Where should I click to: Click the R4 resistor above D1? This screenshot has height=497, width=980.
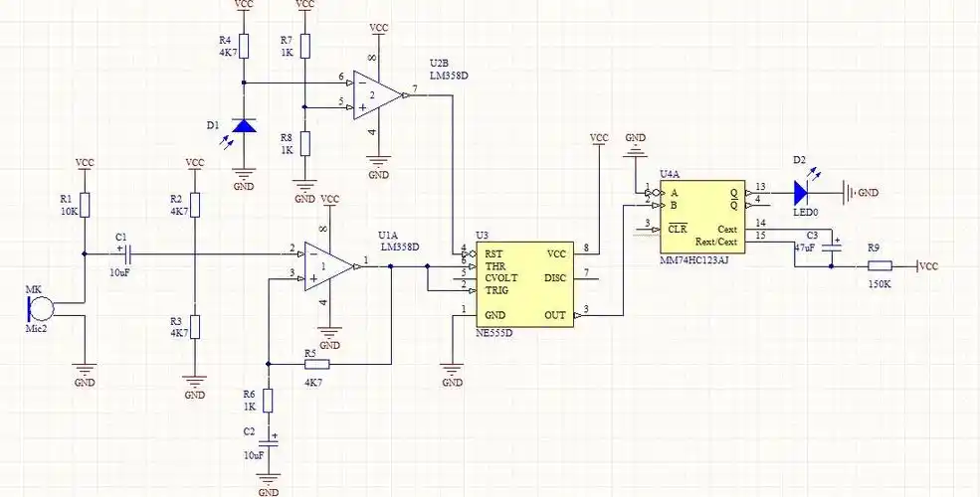pos(244,46)
